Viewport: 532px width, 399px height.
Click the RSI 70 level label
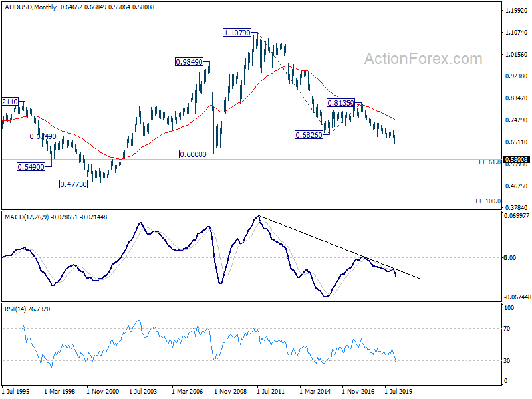click(507, 329)
